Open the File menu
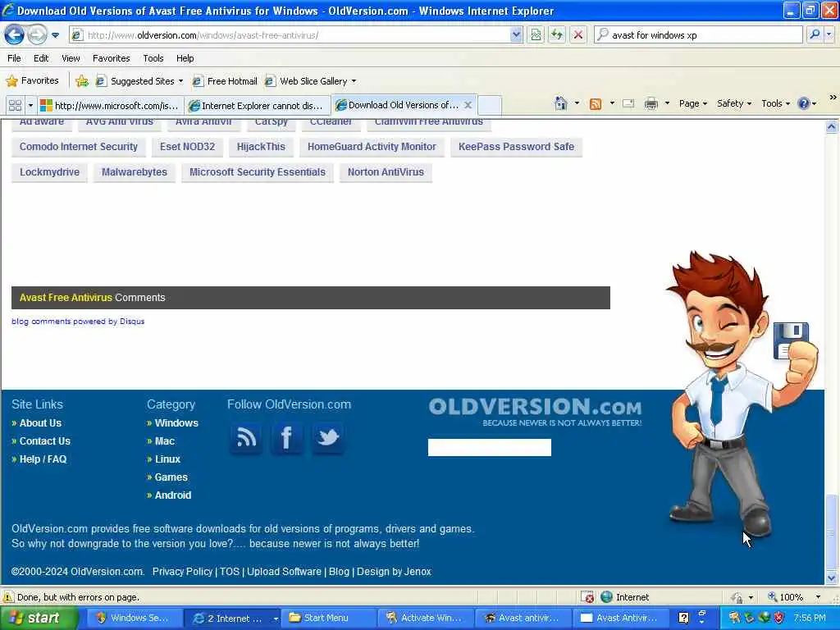The height and width of the screenshot is (630, 840). tap(14, 58)
